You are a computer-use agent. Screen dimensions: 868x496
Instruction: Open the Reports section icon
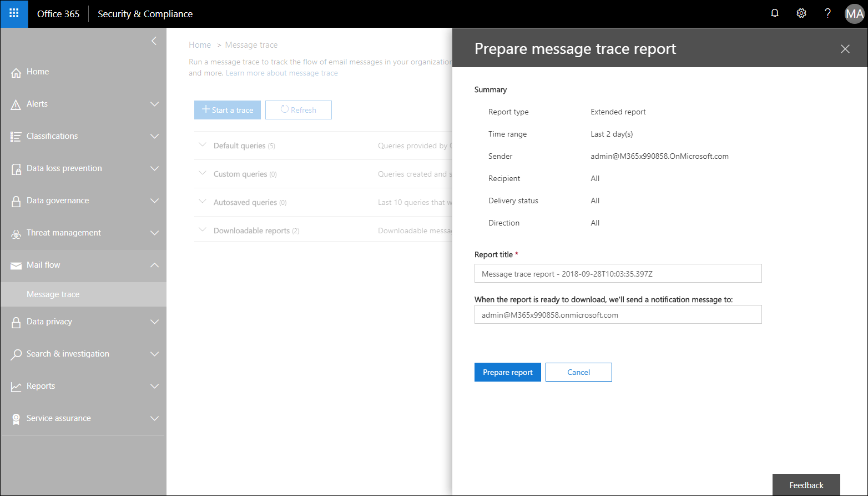[16, 386]
